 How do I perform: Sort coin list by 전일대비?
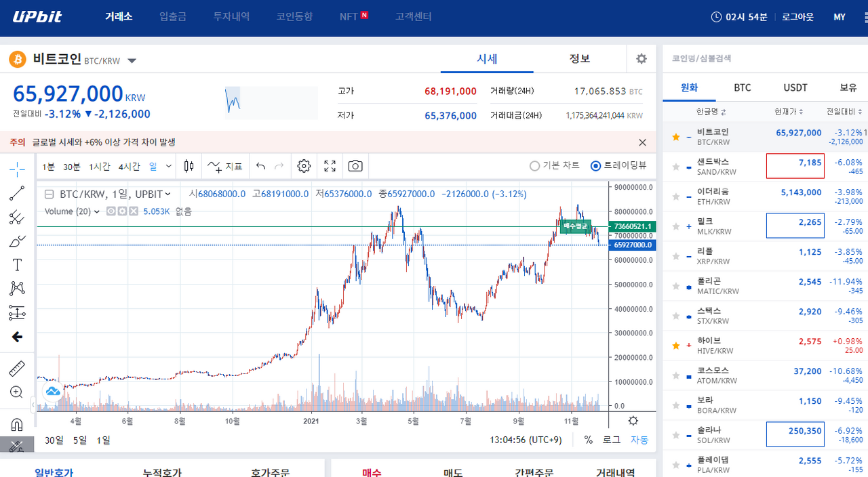coord(844,112)
